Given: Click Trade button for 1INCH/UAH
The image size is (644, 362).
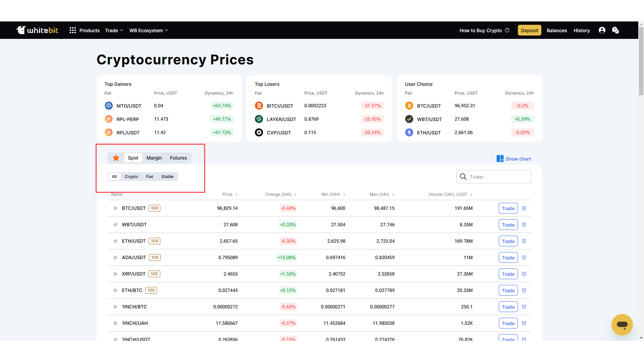Looking at the screenshot, I should coord(508,323).
